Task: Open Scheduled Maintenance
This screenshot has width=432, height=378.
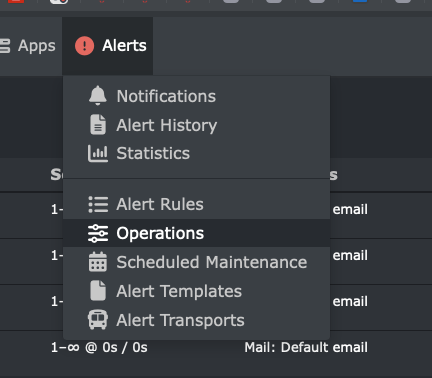Action: 197,262
